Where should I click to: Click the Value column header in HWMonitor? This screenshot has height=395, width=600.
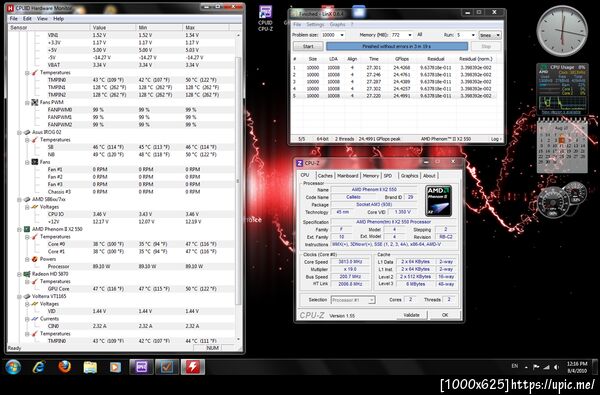pyautogui.click(x=113, y=28)
